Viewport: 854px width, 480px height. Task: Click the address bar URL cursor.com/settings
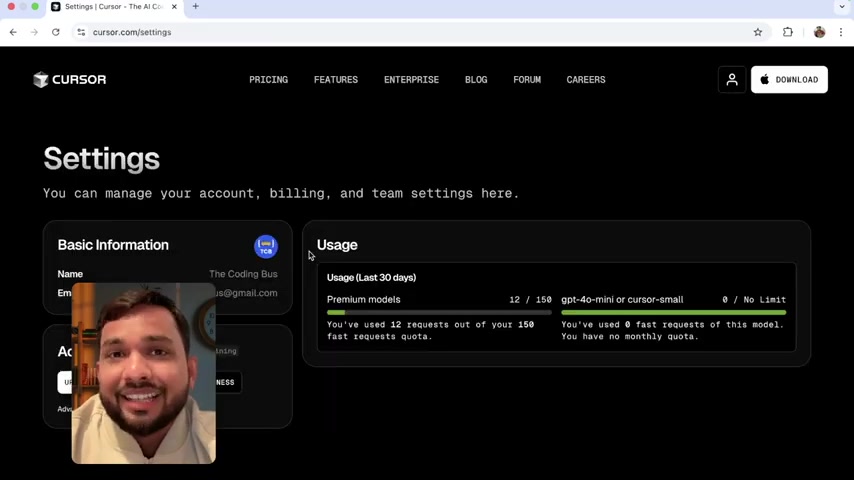point(132,32)
